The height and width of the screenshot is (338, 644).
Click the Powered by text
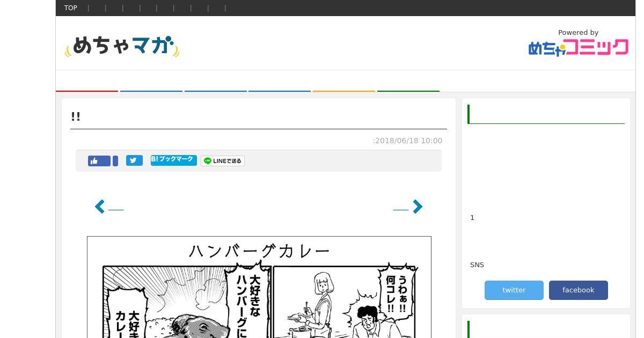578,33
